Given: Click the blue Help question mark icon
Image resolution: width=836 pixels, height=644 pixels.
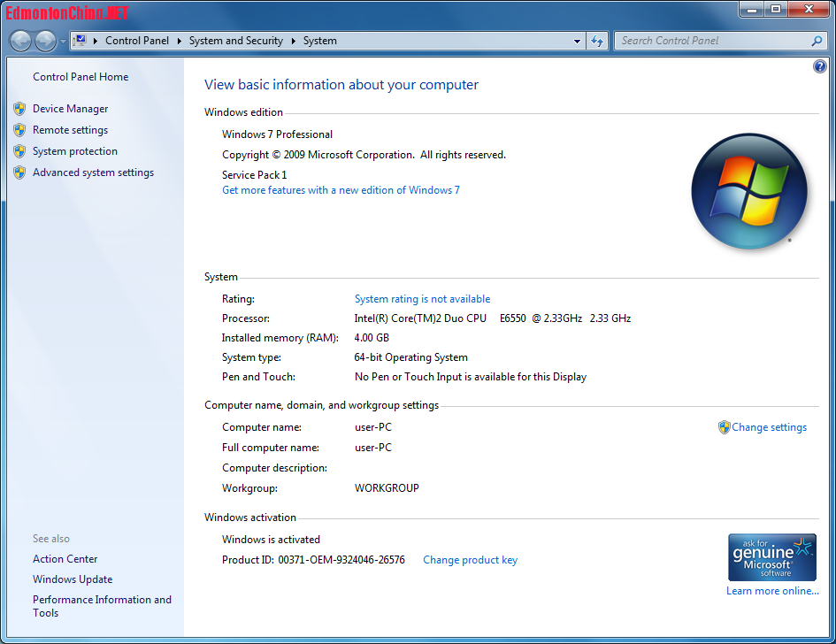Looking at the screenshot, I should [819, 65].
